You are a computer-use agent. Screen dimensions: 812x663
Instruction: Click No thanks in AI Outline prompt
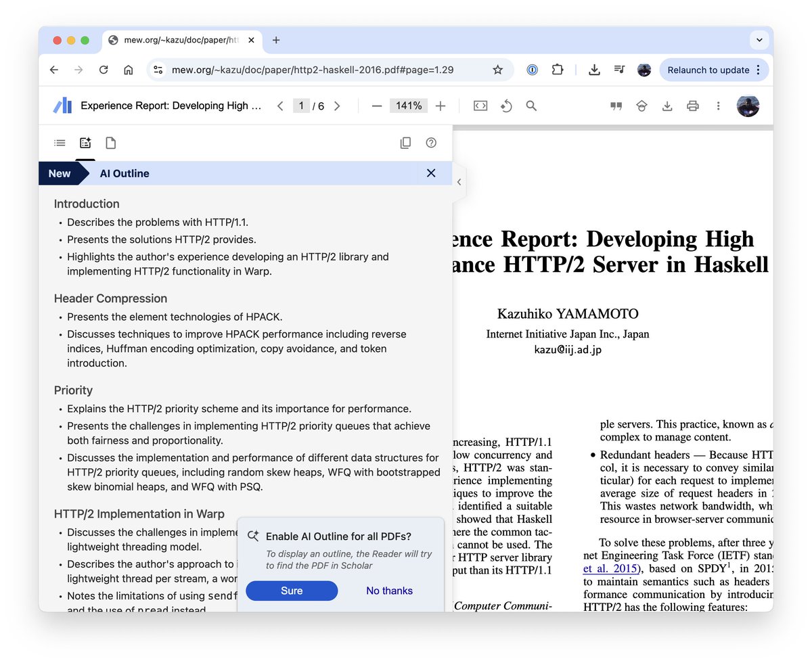pos(389,591)
